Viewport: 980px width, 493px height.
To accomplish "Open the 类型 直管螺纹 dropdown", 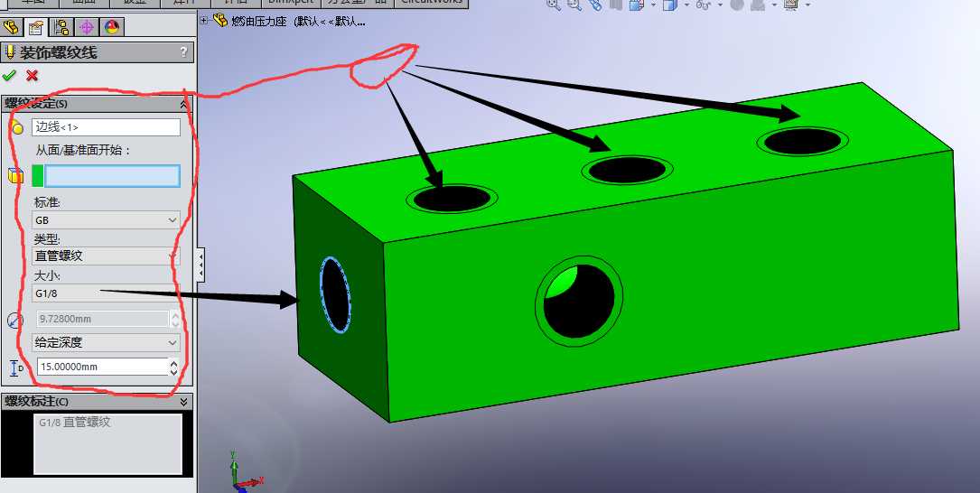I will tap(173, 256).
